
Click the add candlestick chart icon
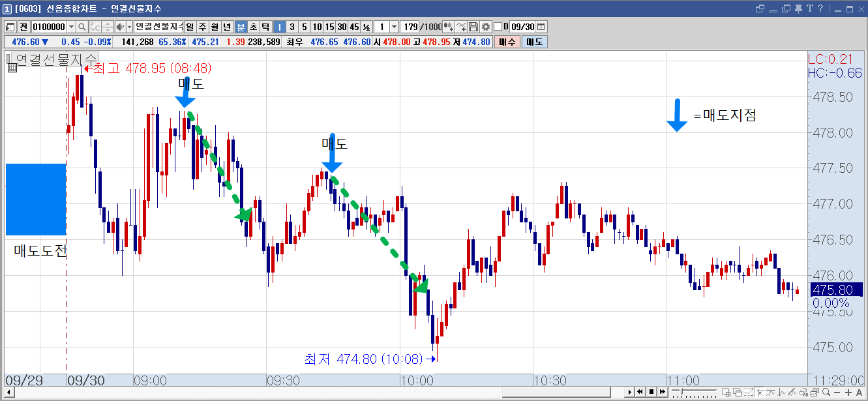(449, 27)
